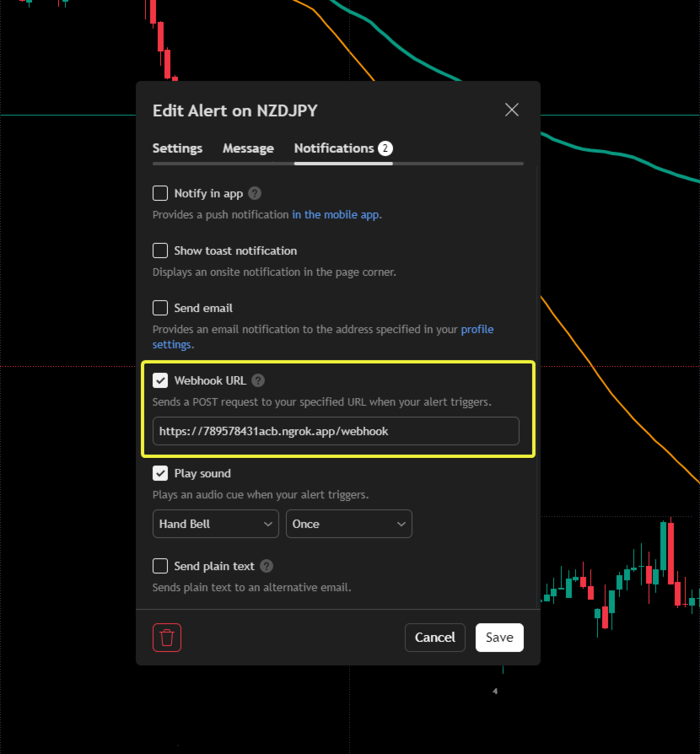Open help icon beside Webhook URL
The image size is (700, 754).
pos(258,380)
